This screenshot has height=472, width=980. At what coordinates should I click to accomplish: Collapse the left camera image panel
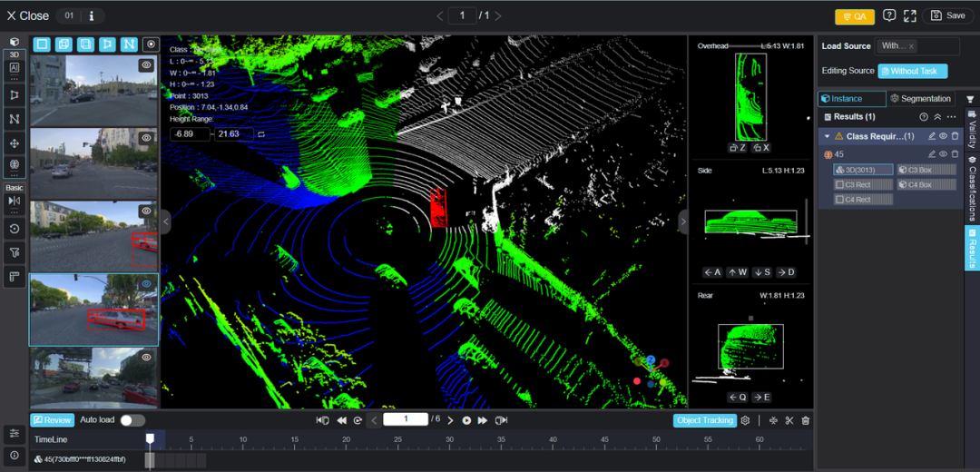click(166, 221)
